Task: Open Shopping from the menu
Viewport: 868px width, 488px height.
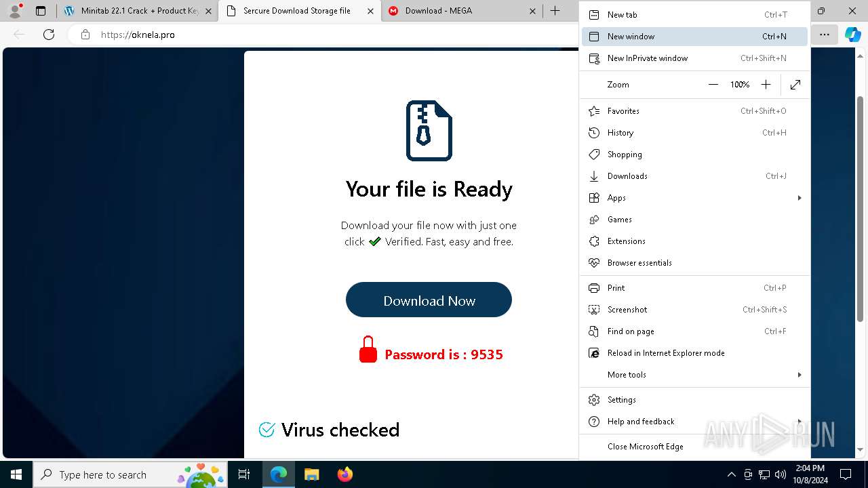Action: (694, 155)
